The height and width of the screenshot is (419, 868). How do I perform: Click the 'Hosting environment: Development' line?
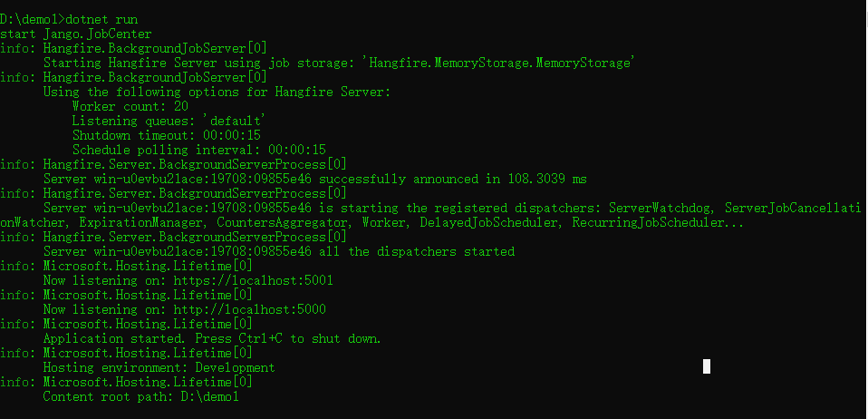(159, 367)
